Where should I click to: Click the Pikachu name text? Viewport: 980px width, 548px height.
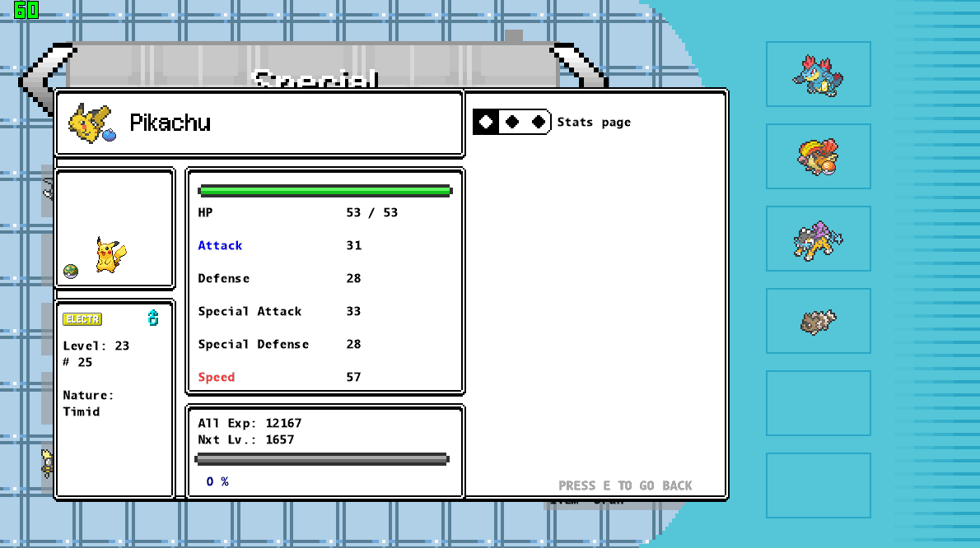click(170, 123)
